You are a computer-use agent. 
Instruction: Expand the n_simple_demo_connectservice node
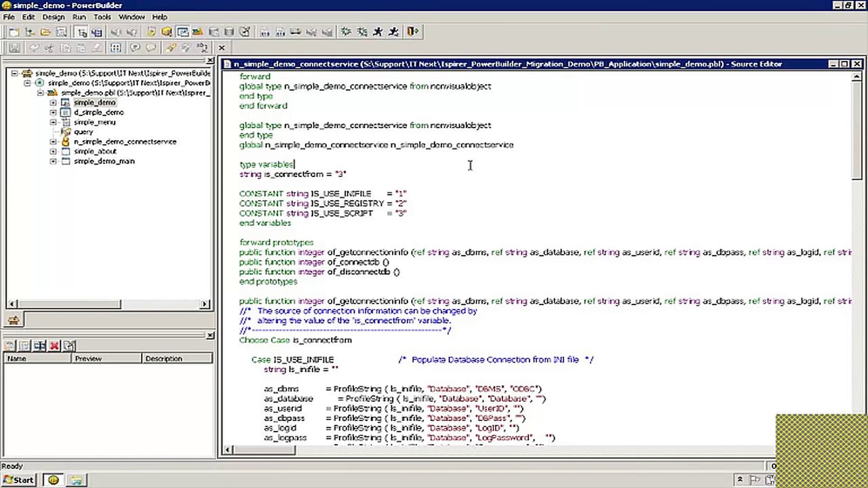53,142
